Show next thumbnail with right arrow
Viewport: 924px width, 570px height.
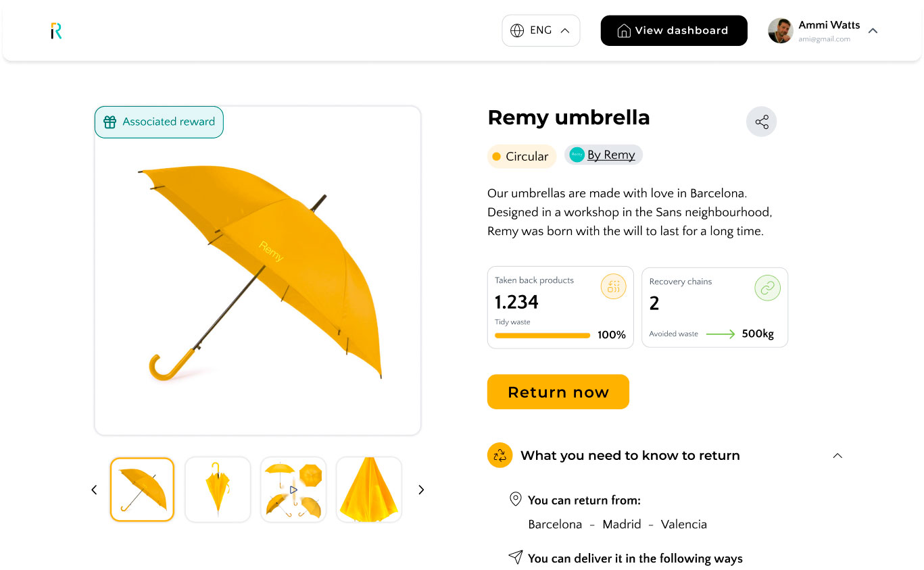click(x=421, y=490)
